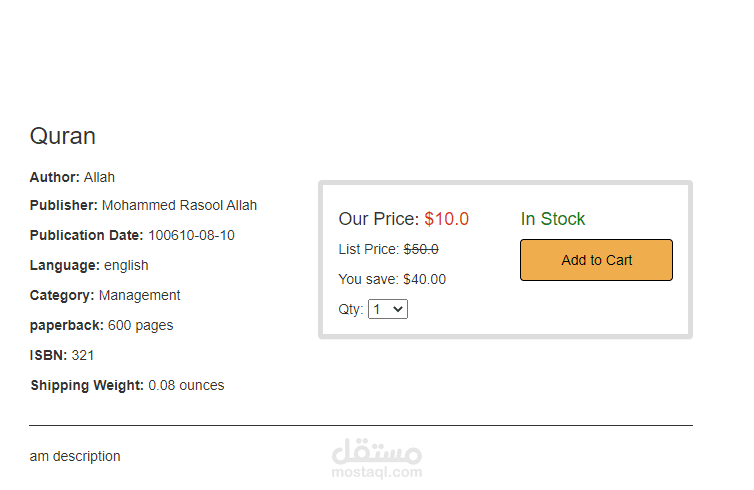Viewport: 754px width, 490px height.
Task: Click the Qty label text
Action: point(351,309)
